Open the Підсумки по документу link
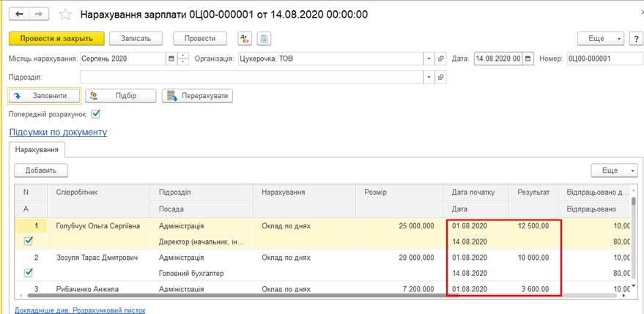 [58, 132]
